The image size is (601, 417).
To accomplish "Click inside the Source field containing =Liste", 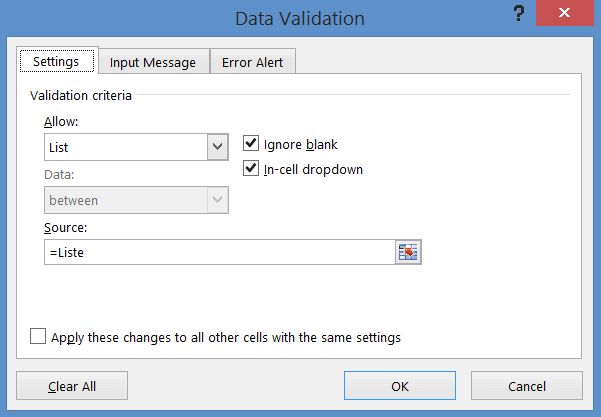I will tap(218, 253).
